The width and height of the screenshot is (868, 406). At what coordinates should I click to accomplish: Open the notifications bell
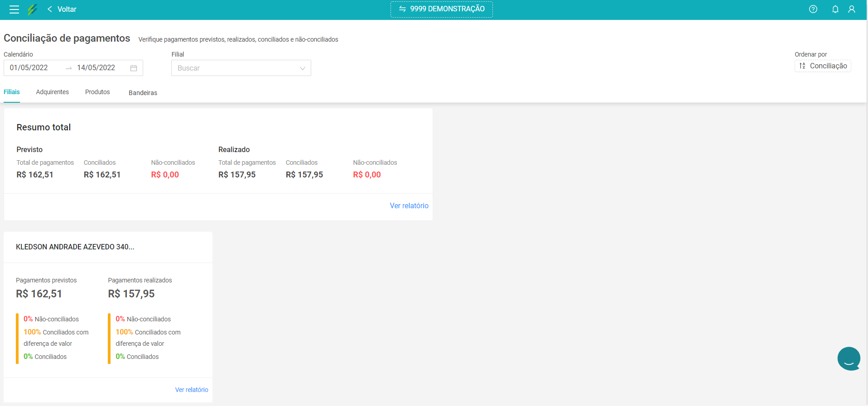click(835, 10)
